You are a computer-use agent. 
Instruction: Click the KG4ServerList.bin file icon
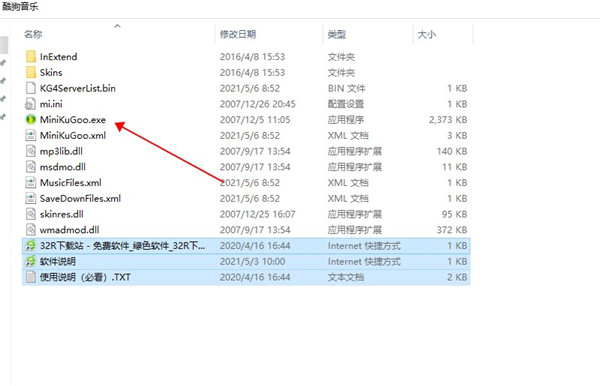(x=31, y=88)
